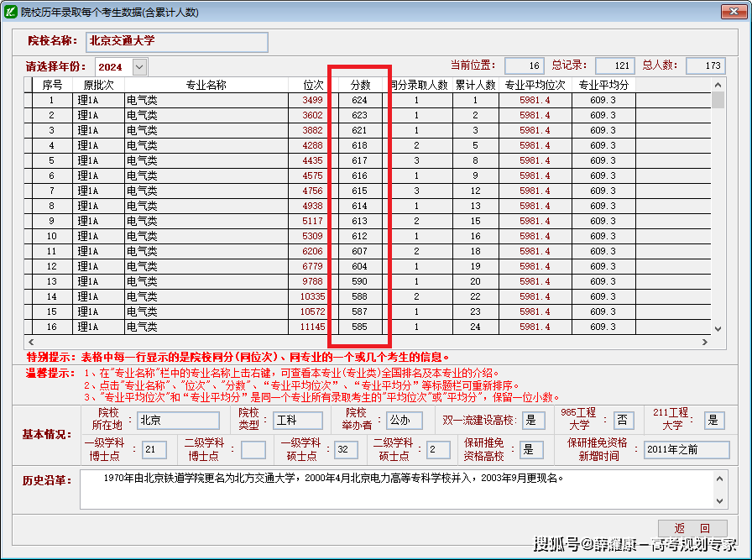Click rank value 4288
752x560 pixels.
312,145
